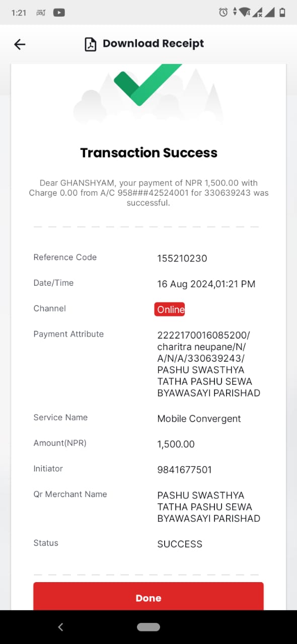Screen dimensions: 297x644
Task: Select initiator number 9841677501
Action: coord(185,470)
